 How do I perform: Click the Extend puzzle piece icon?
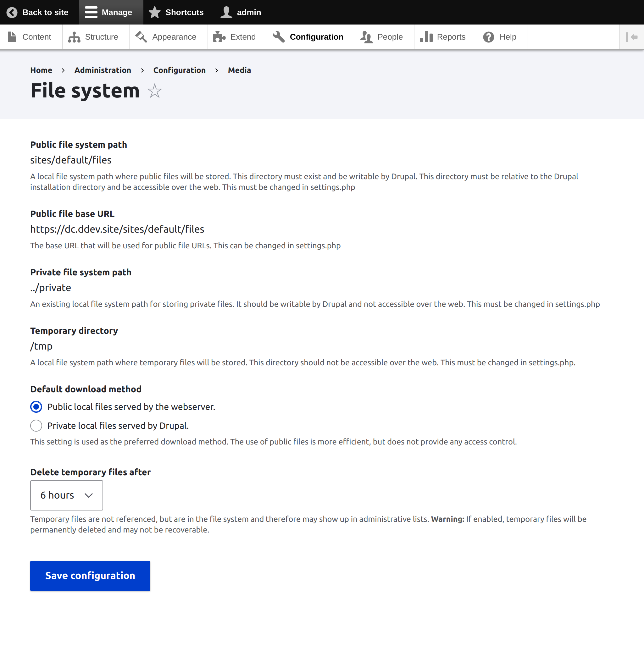point(219,37)
